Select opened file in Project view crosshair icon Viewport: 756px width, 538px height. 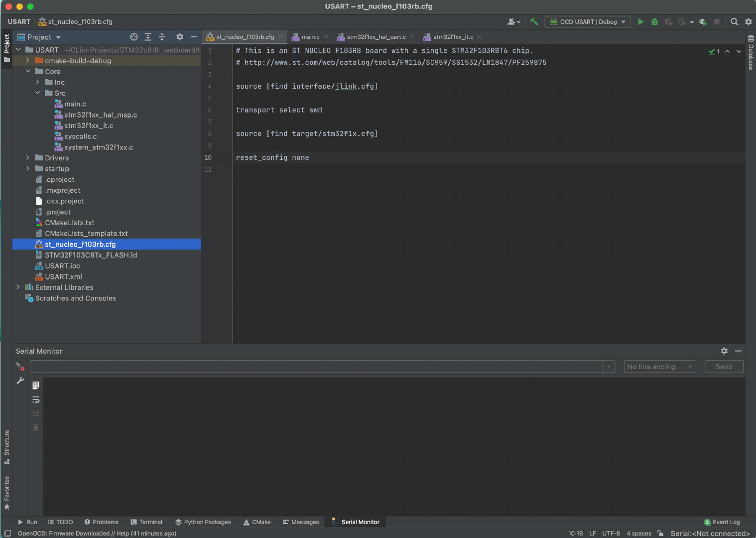(133, 37)
